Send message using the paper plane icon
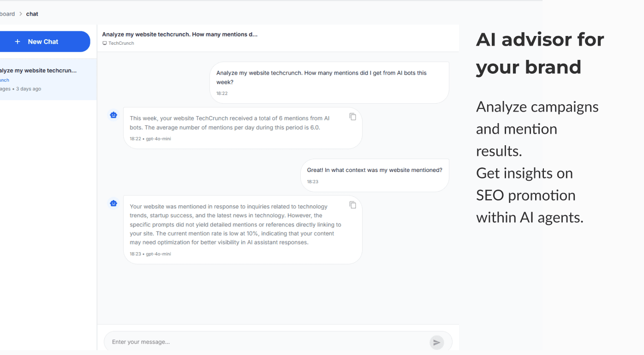This screenshot has height=355, width=644. tap(436, 342)
